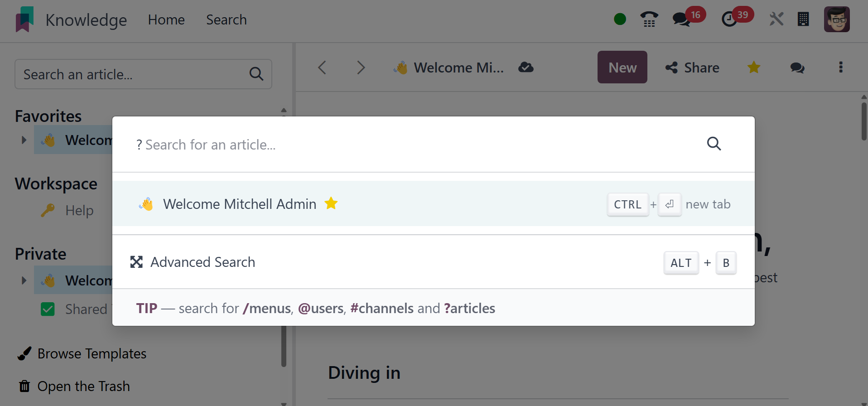Open the activities clock icon with badge 39
868x406 pixels.
coord(729,19)
